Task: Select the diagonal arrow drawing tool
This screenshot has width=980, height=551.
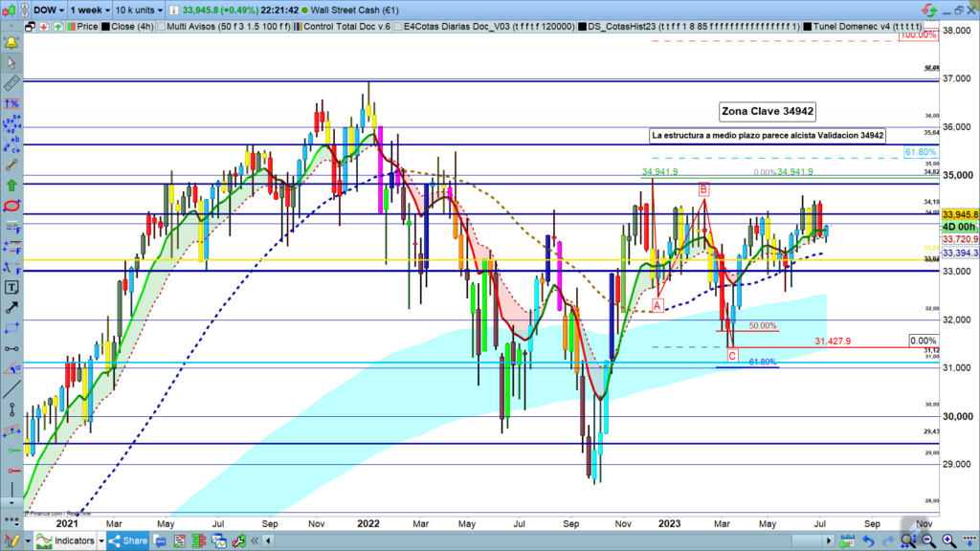Action: pyautogui.click(x=11, y=308)
